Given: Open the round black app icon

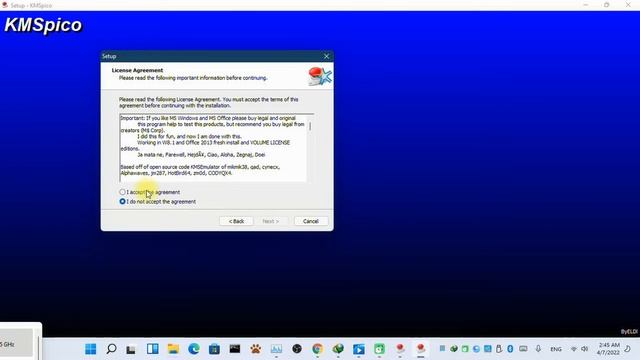Looking at the screenshot, I should click(297, 349).
